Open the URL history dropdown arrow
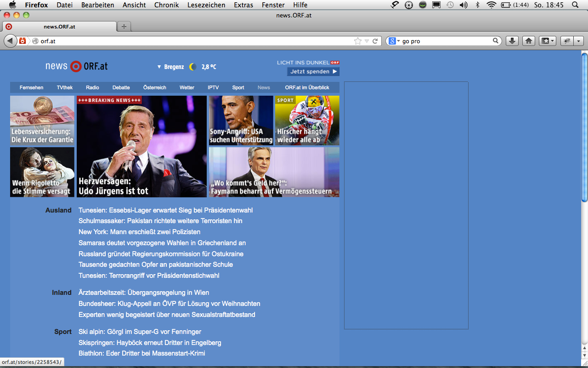This screenshot has width=588, height=368. pyautogui.click(x=367, y=41)
